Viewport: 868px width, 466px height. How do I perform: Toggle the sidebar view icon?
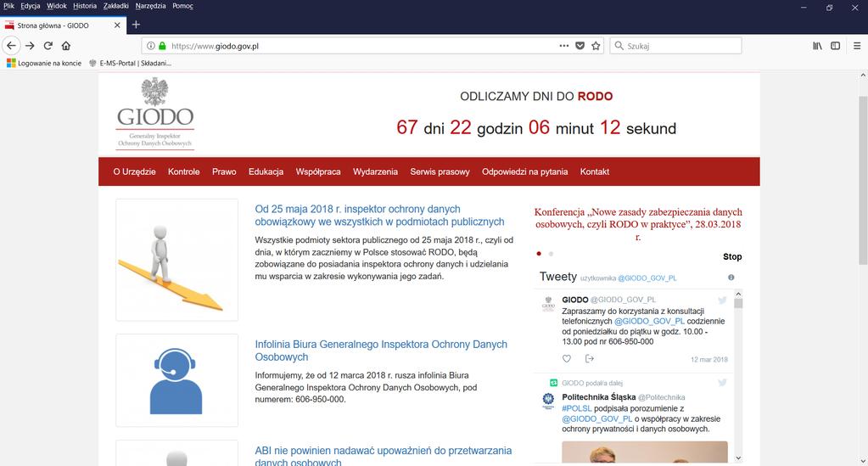tap(836, 46)
